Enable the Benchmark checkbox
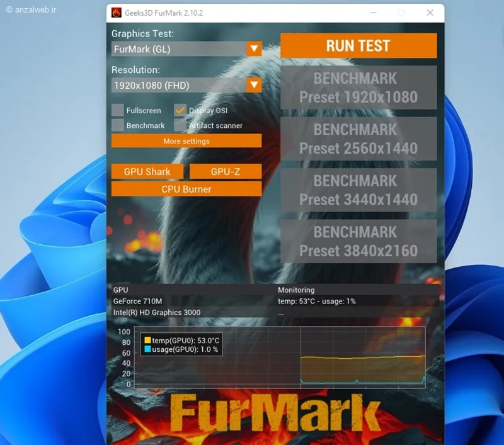504x445 pixels. [118, 125]
